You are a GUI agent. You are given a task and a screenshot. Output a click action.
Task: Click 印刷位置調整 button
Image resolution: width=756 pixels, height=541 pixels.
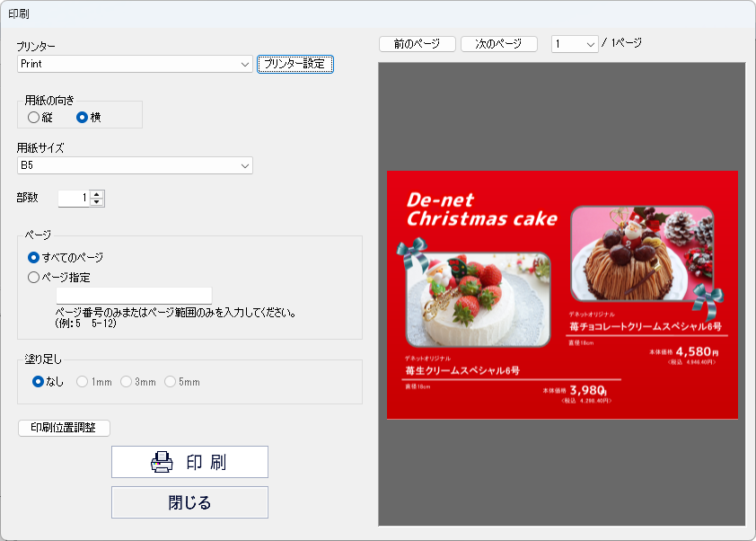pyautogui.click(x=64, y=428)
